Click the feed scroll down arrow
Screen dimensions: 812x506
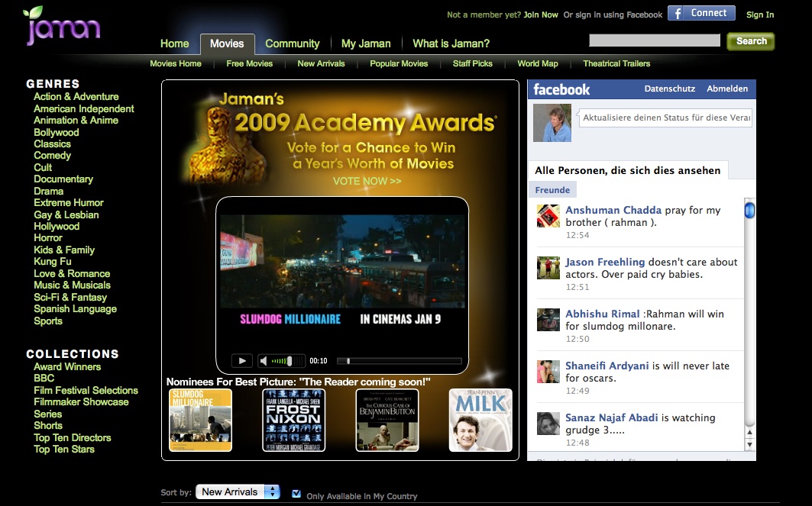coord(749,444)
